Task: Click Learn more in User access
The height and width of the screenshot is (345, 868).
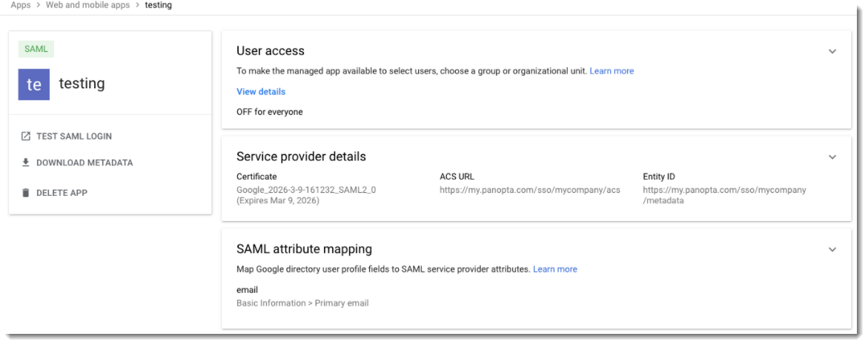Action: 612,71
